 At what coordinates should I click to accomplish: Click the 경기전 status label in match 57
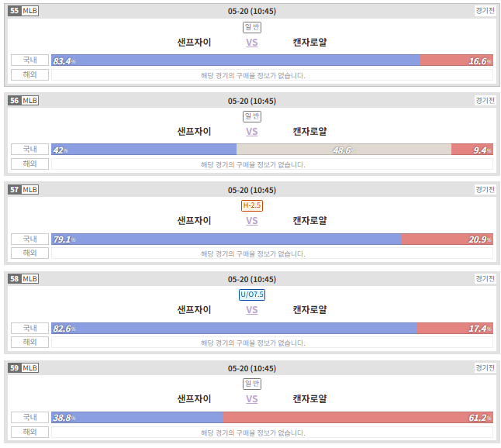[485, 190]
